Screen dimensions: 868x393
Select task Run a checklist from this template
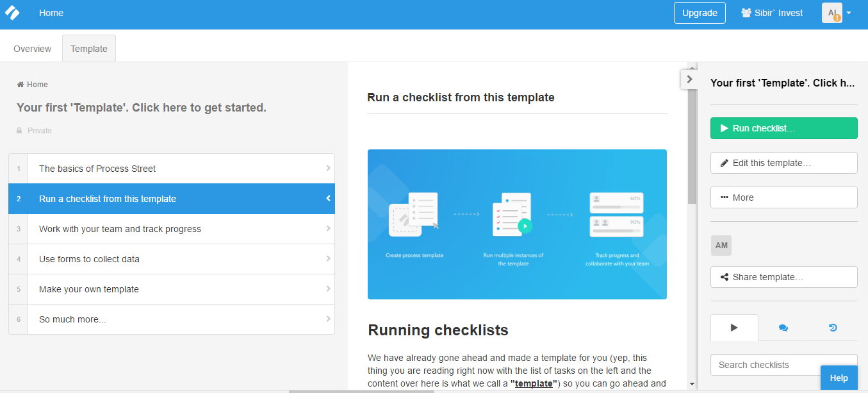click(172, 199)
